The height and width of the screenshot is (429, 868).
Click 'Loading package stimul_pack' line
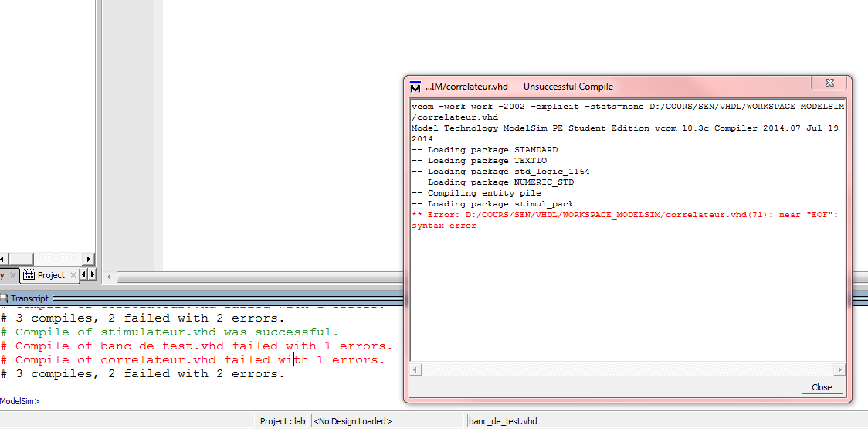click(493, 204)
